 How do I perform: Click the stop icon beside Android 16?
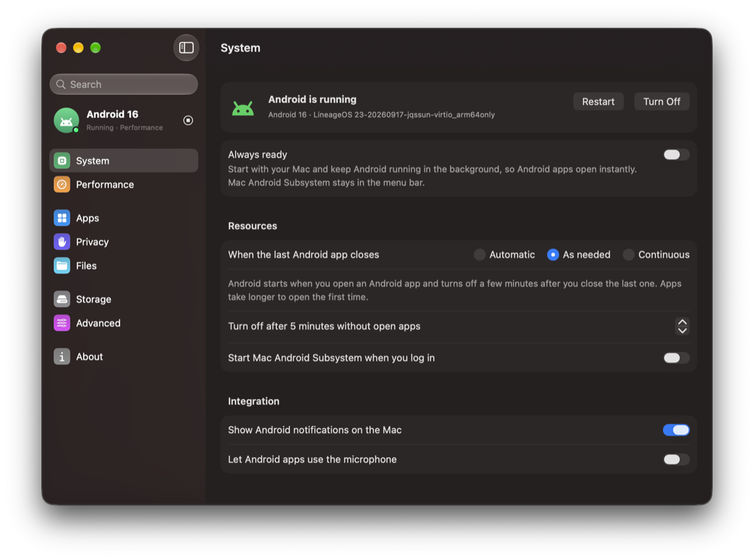click(x=188, y=120)
